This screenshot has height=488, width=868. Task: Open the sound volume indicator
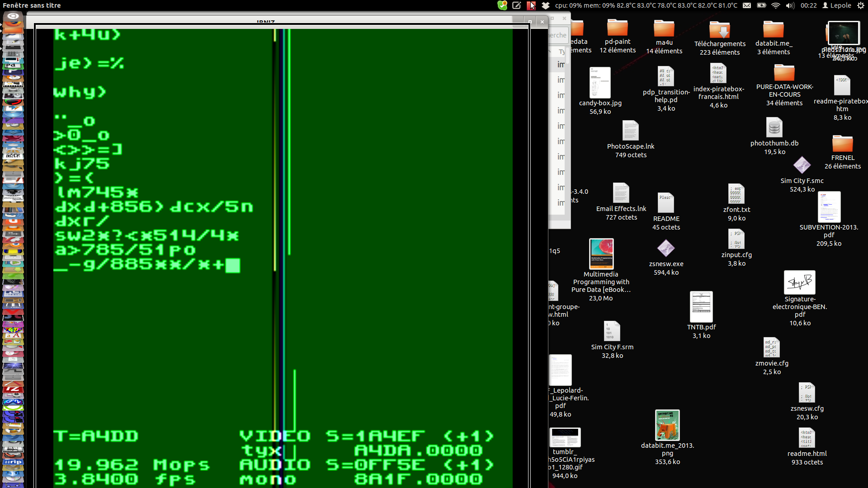[x=790, y=5]
